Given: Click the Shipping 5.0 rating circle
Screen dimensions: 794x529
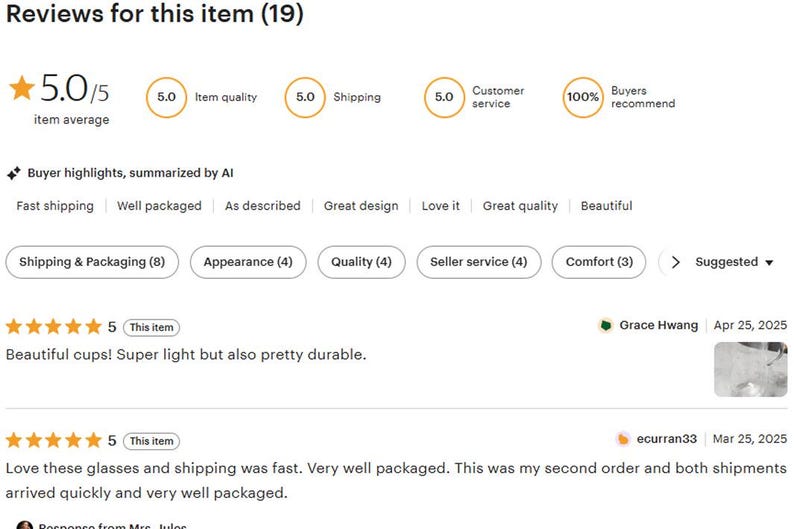Looking at the screenshot, I should click(x=305, y=97).
